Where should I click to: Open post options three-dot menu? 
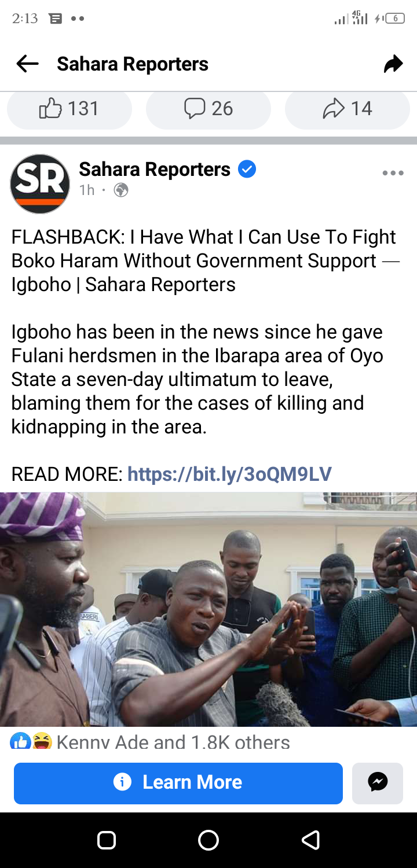coord(393,173)
